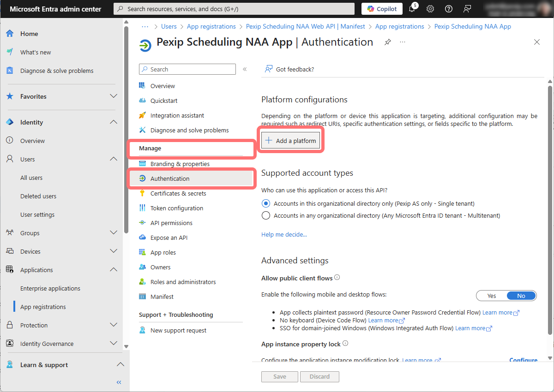Pin the Authentication page with pin icon
This screenshot has width=554, height=392.
(388, 42)
